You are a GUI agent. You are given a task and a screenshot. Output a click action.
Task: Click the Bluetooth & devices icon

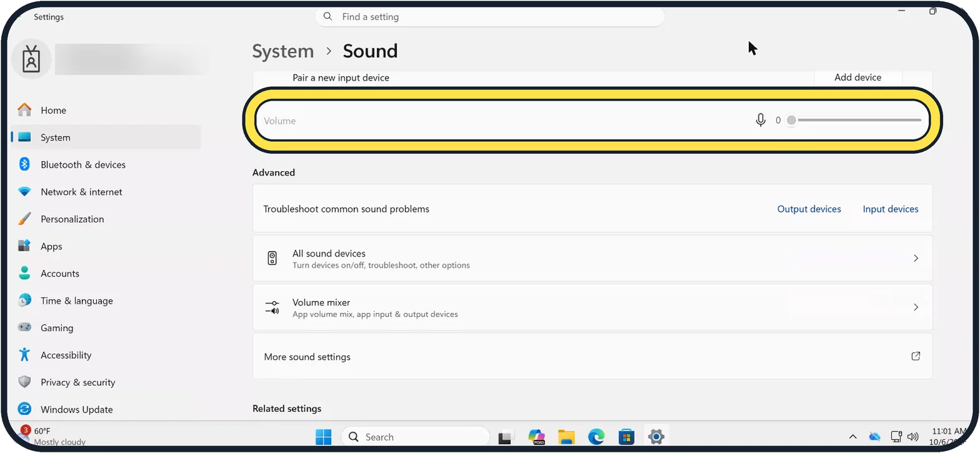[x=24, y=164]
